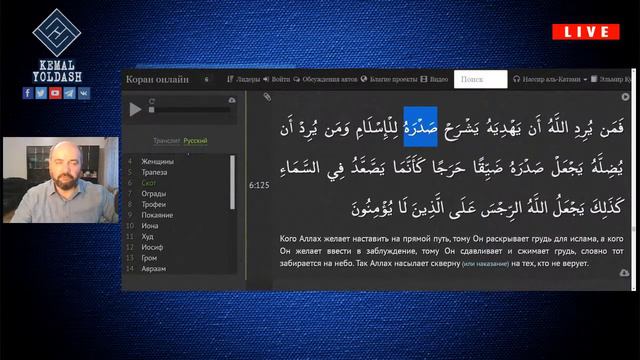Click the webcam video thumbnail of the presenter
This screenshot has height=360, width=640.
(x=61, y=180)
